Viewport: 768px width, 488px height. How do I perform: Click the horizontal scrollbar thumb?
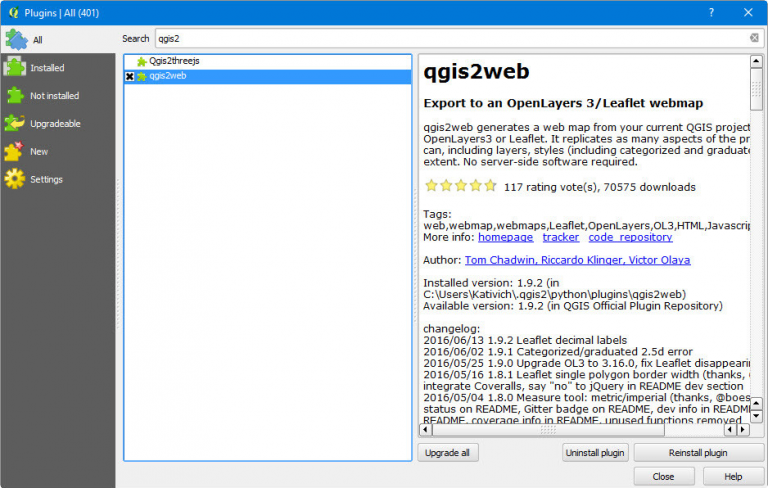548,430
